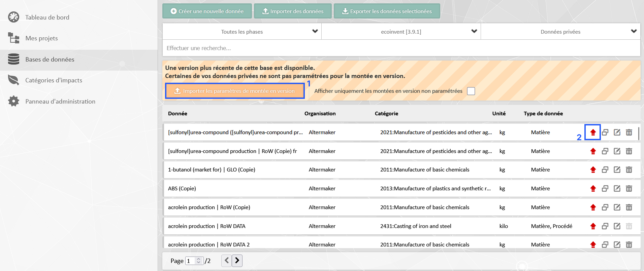Open the Données privées dropdown
Screen dimensions: 644x271
coord(560,32)
